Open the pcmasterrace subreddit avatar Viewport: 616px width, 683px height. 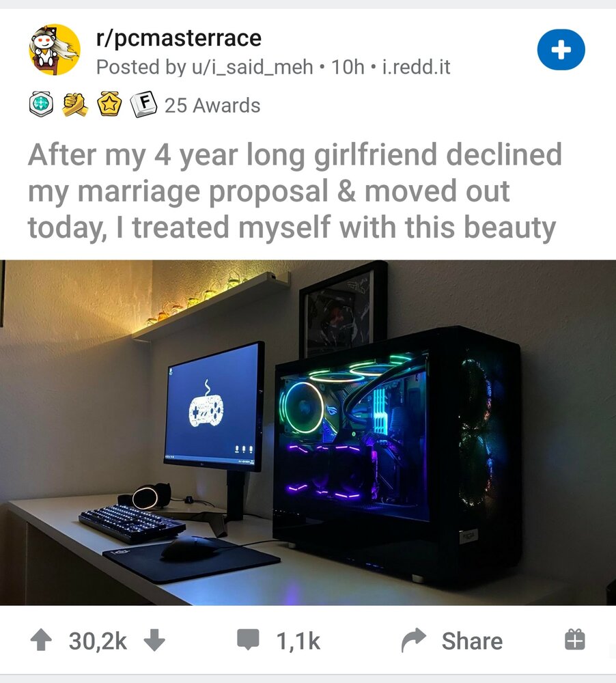pyautogui.click(x=55, y=49)
